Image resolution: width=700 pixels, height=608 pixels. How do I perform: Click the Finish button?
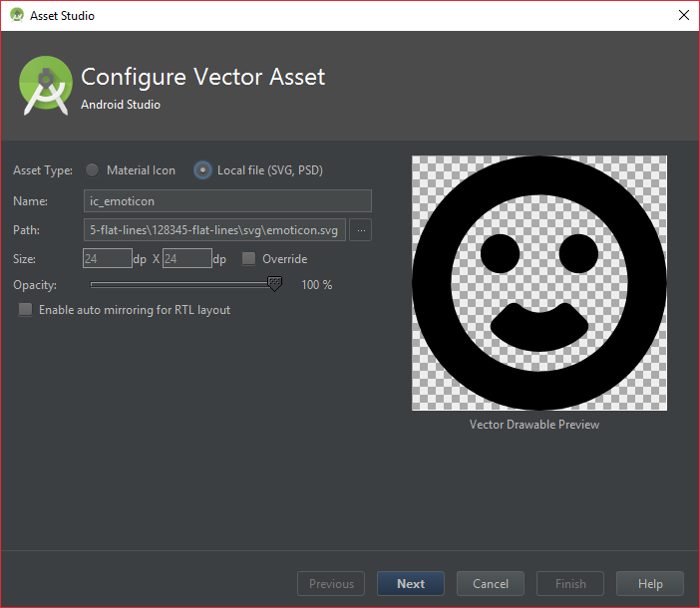click(x=570, y=583)
